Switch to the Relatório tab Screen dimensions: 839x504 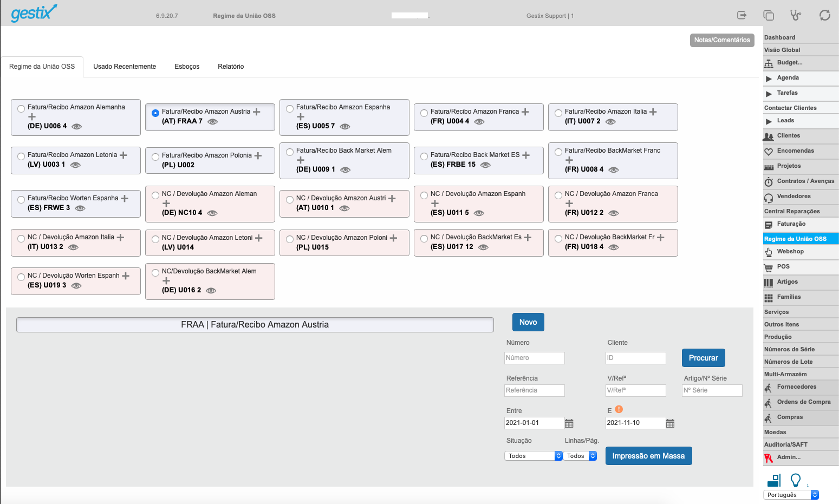tap(231, 67)
